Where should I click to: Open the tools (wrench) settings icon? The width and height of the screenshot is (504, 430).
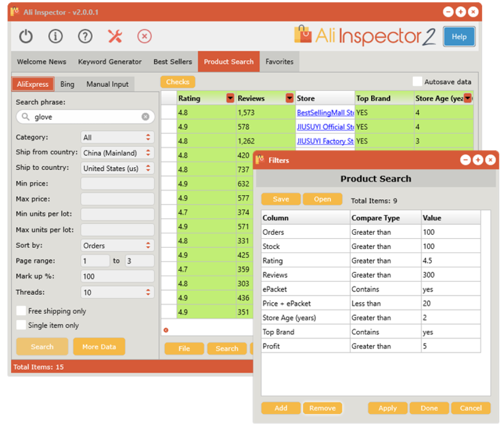point(115,36)
